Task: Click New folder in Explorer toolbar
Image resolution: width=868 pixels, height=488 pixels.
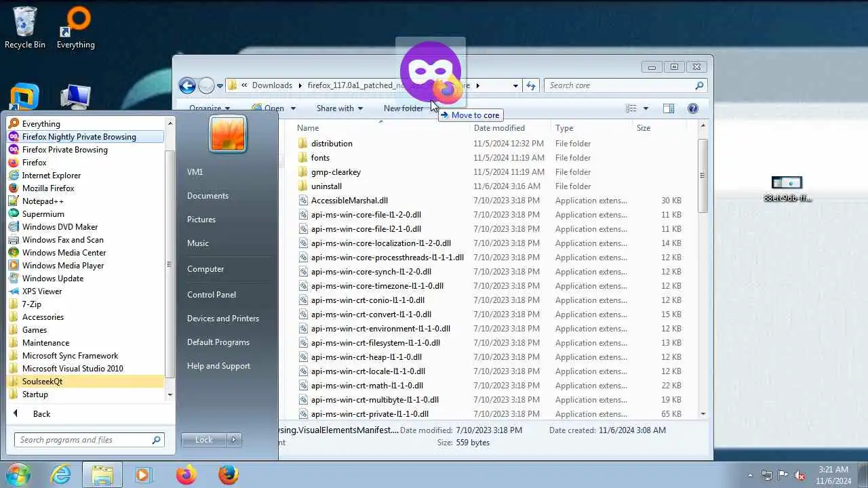Action: pyautogui.click(x=403, y=108)
